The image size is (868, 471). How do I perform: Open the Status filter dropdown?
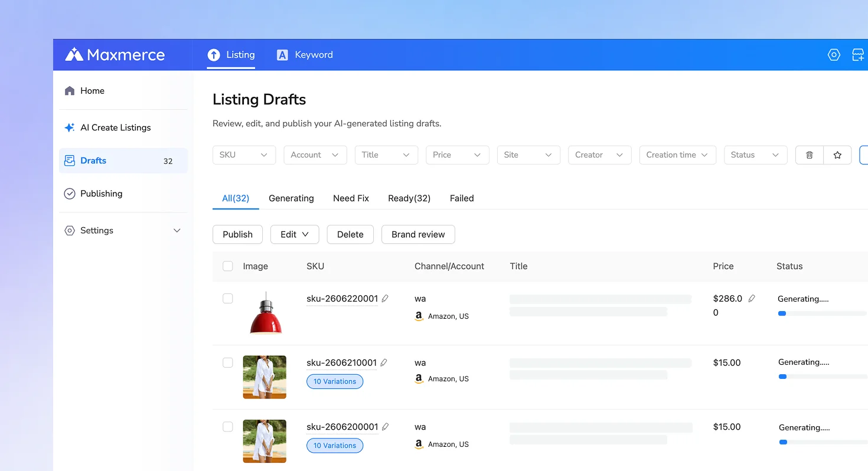coord(756,155)
